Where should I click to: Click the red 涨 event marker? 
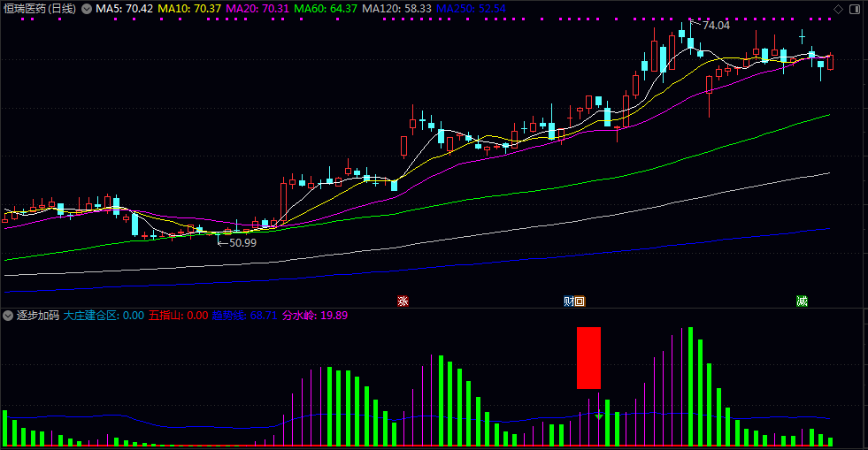click(x=403, y=301)
